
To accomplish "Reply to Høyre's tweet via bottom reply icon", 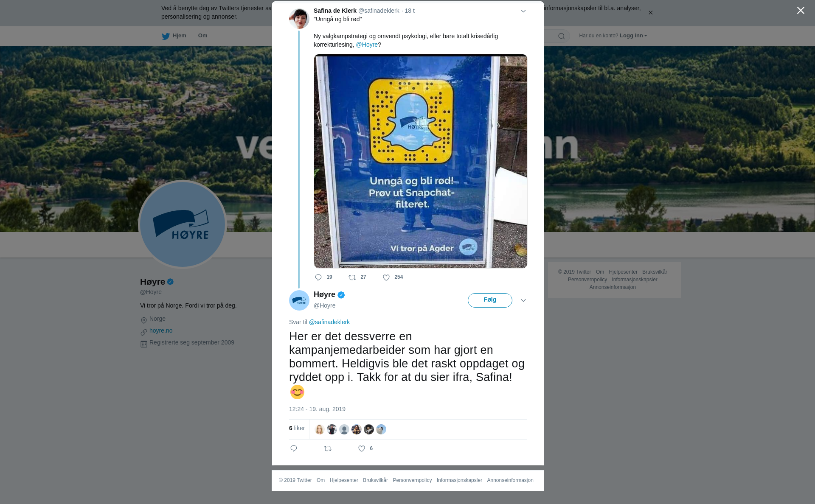I will click(x=294, y=448).
